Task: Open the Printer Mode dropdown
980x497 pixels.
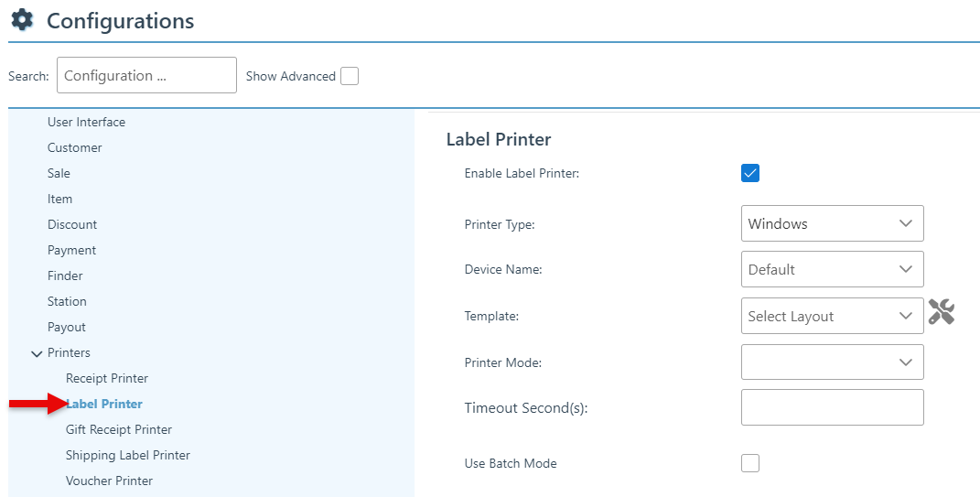Action: [x=832, y=362]
